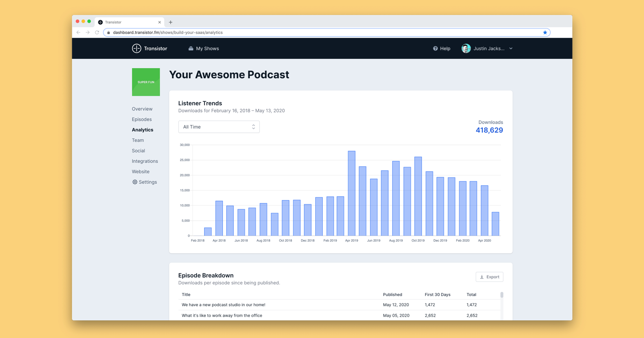Open the All Time range dropdown
This screenshot has width=644, height=338.
point(219,127)
